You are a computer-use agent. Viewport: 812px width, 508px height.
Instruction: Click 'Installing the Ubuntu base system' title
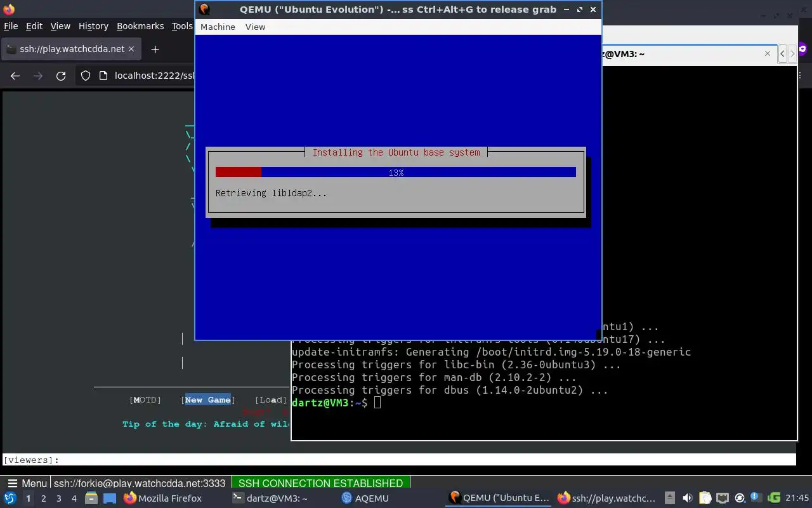[x=396, y=152]
